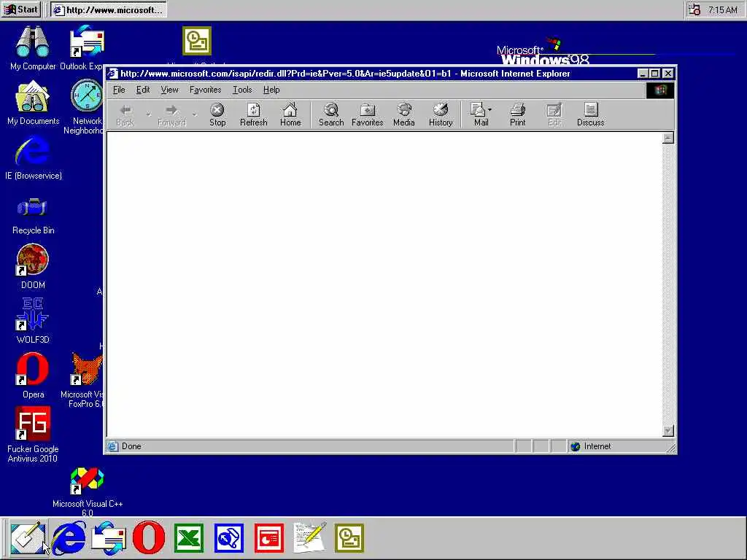The height and width of the screenshot is (560, 747).
Task: Open the View menu
Action: [169, 90]
